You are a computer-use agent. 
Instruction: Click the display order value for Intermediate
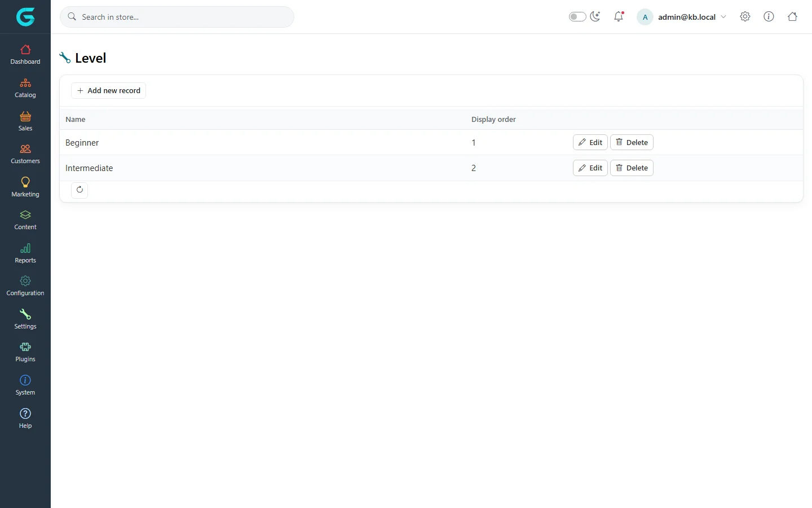click(474, 168)
